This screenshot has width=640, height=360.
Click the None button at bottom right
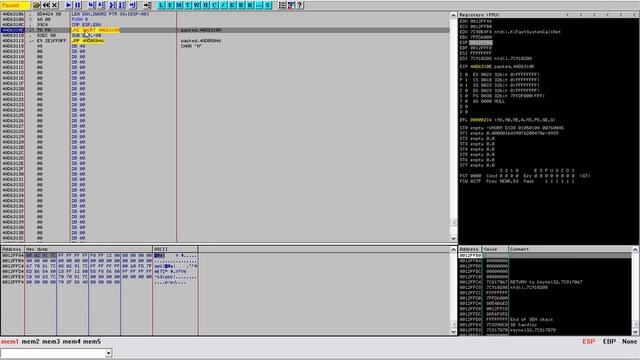(629, 342)
